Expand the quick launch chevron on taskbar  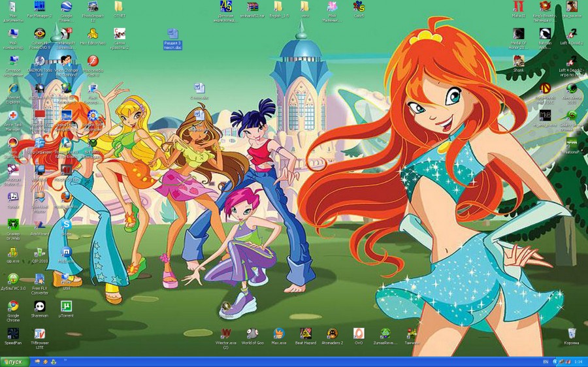point(65,360)
